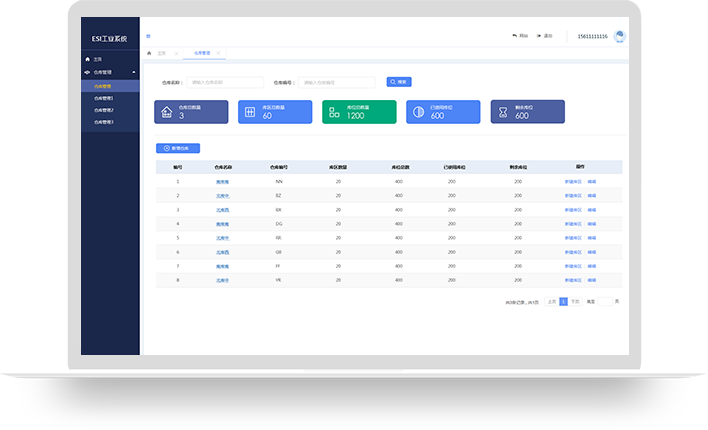The width and height of the screenshot is (708, 430).
Task: Click the blocks icon in the green 1200 card
Action: [334, 112]
